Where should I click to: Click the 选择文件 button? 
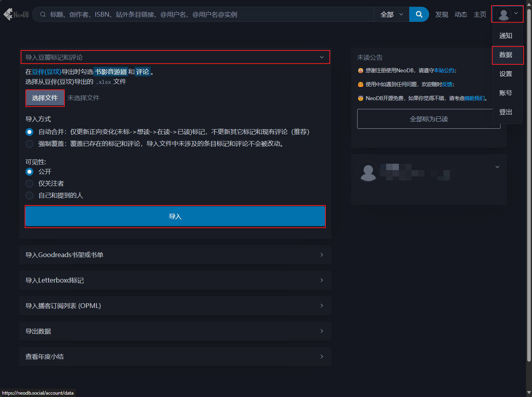(x=45, y=98)
